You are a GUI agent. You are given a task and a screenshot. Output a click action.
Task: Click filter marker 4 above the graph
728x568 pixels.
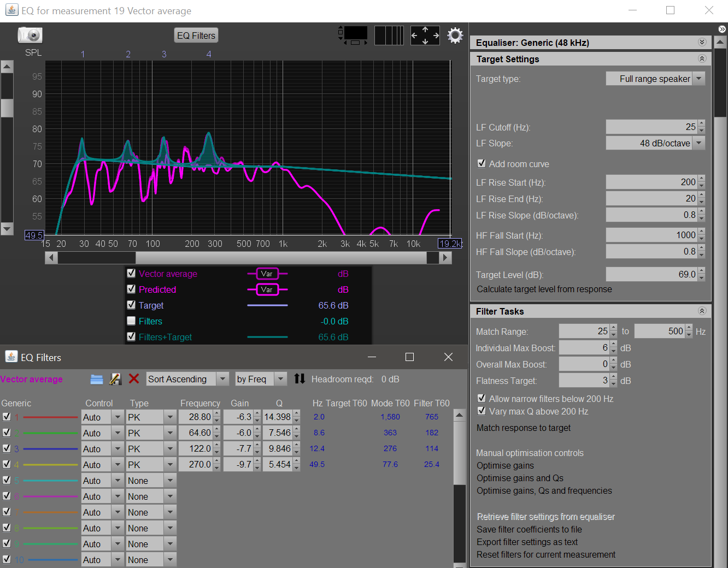[209, 54]
